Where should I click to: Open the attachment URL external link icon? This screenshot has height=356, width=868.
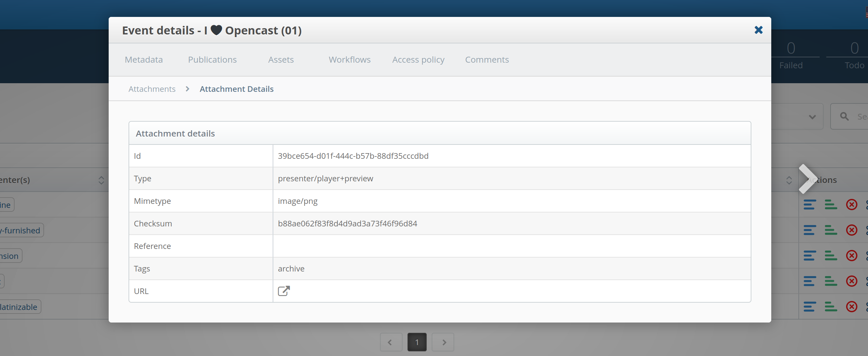(x=283, y=291)
